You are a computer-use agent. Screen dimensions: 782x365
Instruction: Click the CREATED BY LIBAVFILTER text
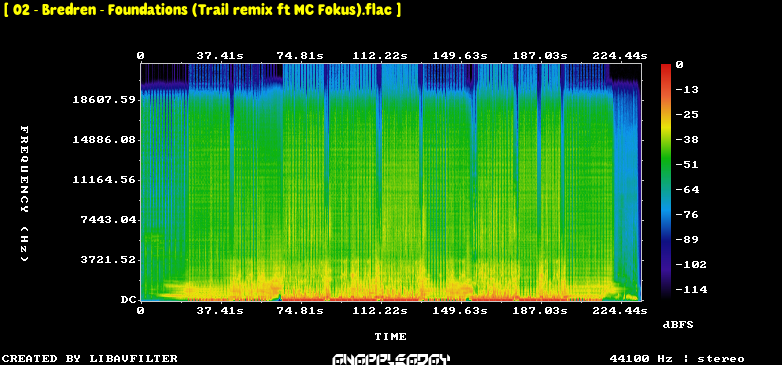tap(90, 359)
